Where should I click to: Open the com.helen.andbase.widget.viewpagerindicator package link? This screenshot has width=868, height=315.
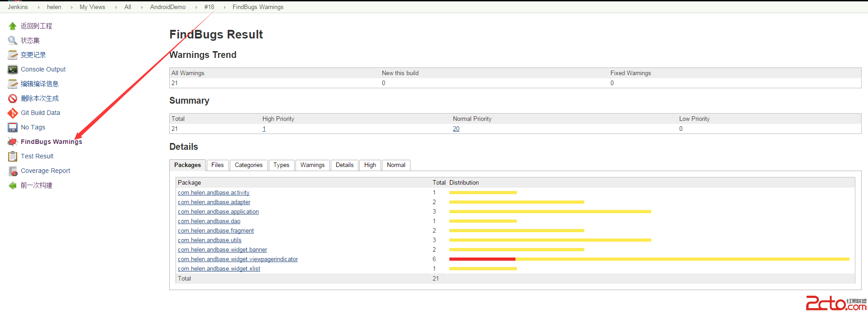238,259
